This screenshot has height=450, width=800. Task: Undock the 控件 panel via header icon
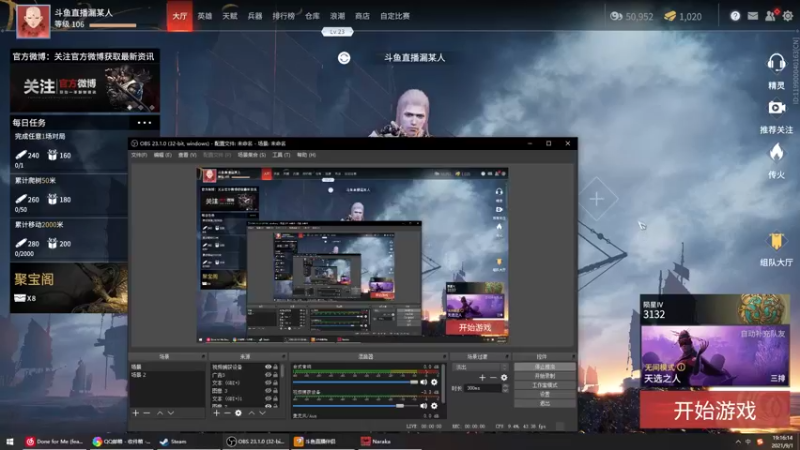pyautogui.click(x=573, y=357)
